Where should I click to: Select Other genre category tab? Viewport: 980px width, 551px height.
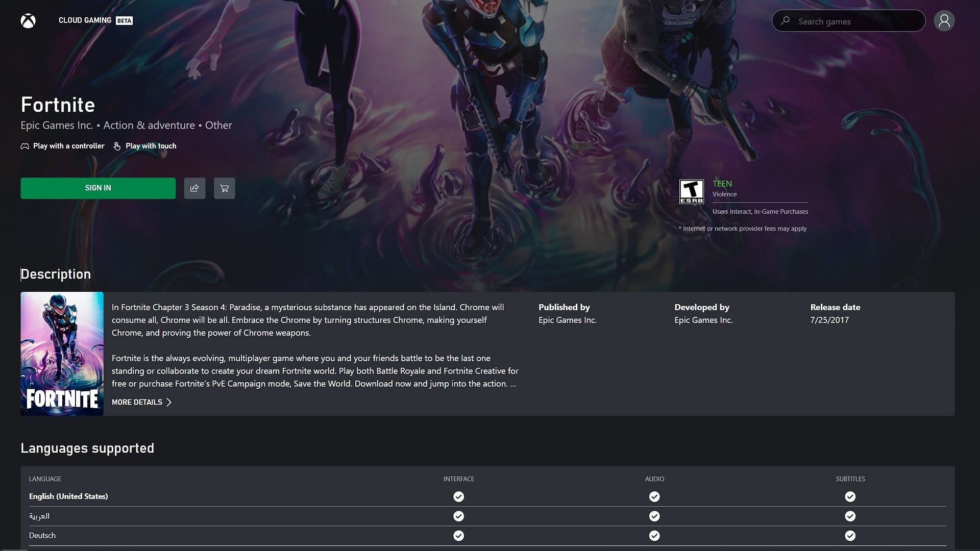pos(218,125)
